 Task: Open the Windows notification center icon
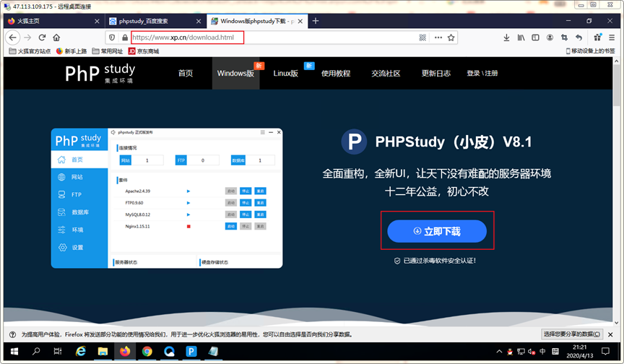pyautogui.click(x=605, y=351)
